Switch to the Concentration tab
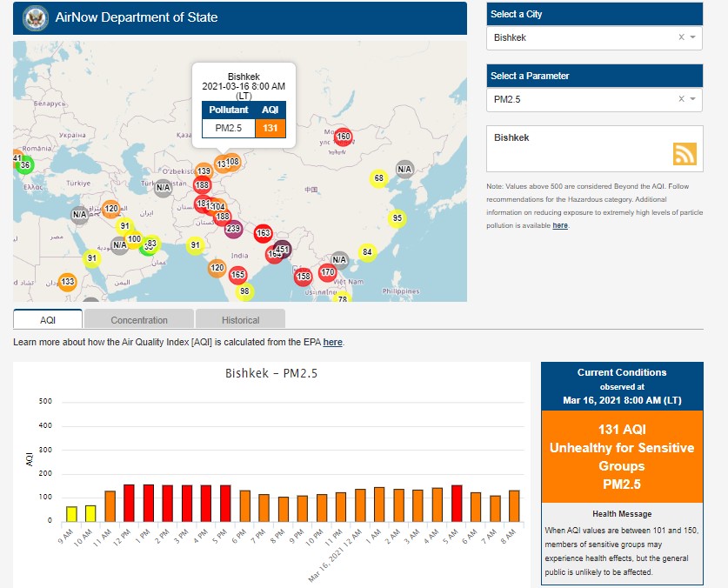The image size is (728, 588). [x=139, y=319]
